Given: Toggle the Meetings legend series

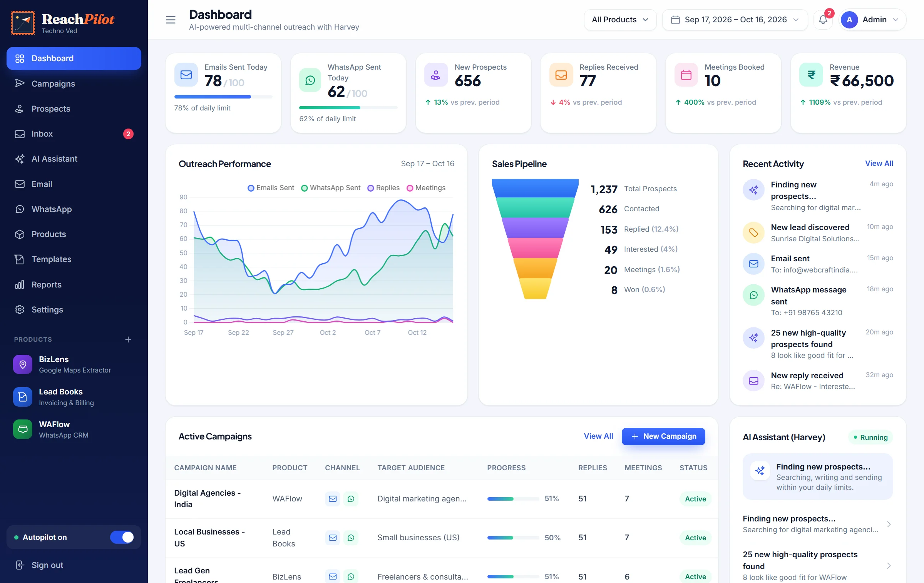Looking at the screenshot, I should coord(426,188).
